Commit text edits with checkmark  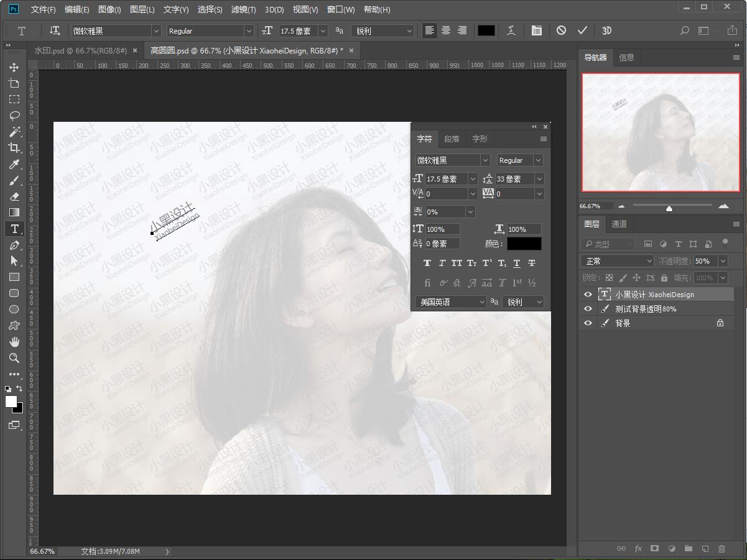(x=582, y=30)
